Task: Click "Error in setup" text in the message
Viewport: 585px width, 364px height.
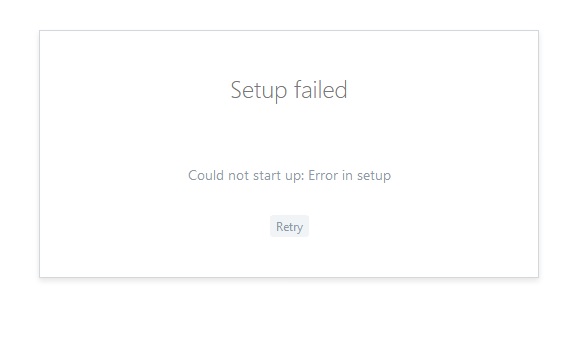Action: click(x=349, y=175)
